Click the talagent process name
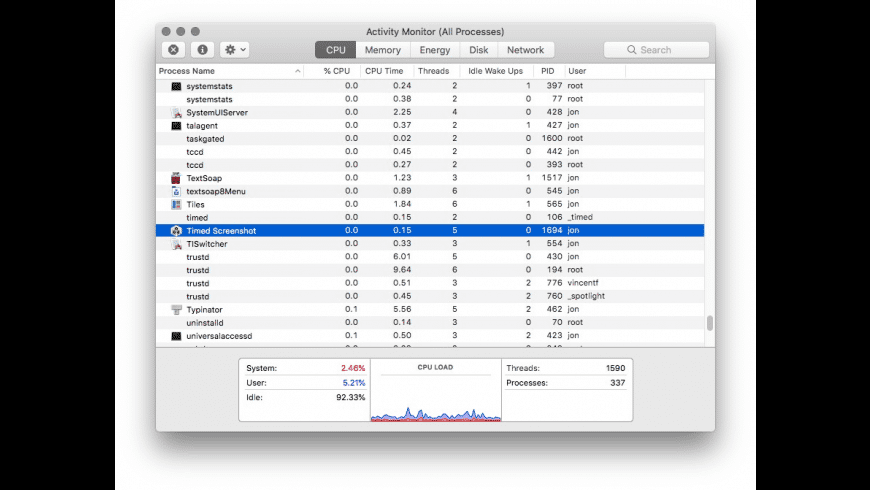The image size is (870, 490). pos(202,125)
